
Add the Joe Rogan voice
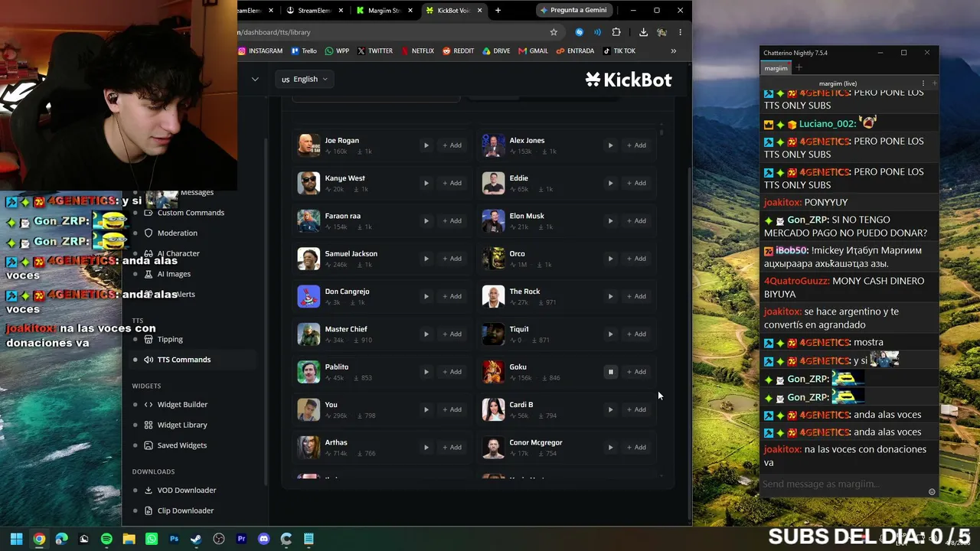coord(452,145)
